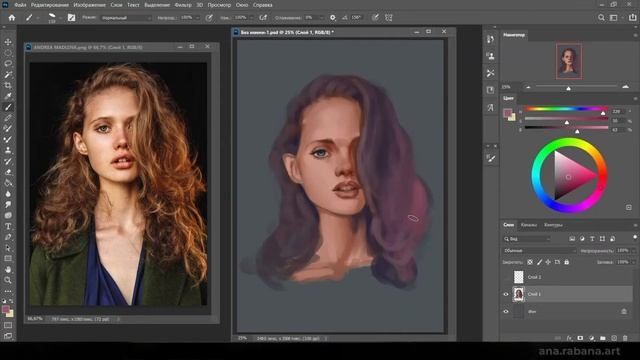Open the Изображение menu
The height and width of the screenshot is (360, 640).
click(89, 5)
